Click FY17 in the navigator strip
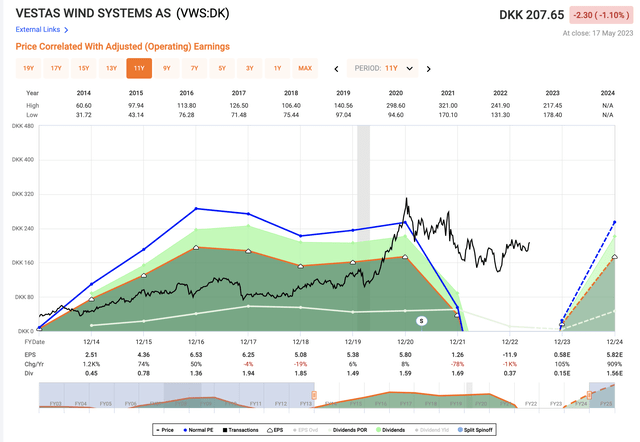Viewport: 640px width, 442px height. tap(406, 404)
